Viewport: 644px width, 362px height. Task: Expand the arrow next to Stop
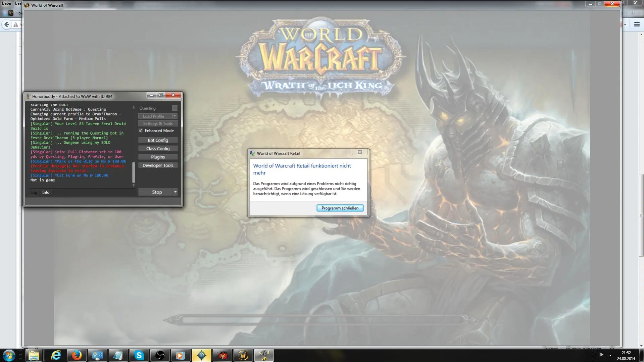coord(175,192)
